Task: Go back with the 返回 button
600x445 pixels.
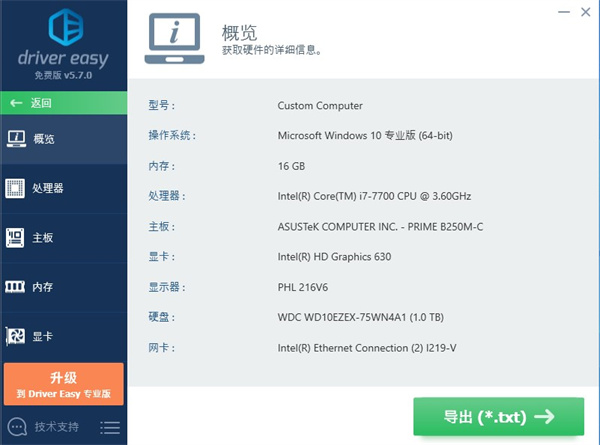Action: click(x=64, y=103)
